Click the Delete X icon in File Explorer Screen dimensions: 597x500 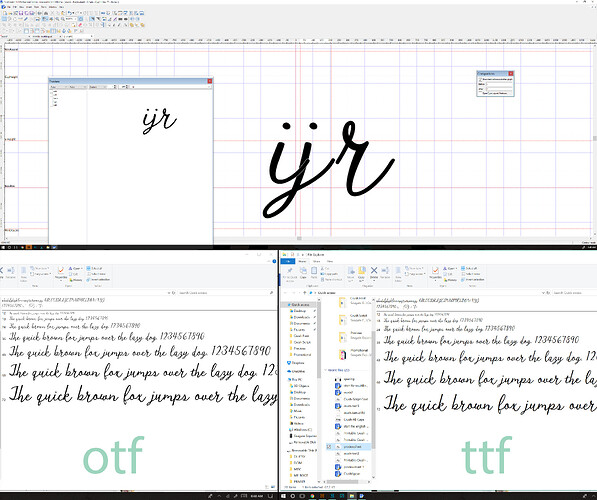click(x=374, y=271)
